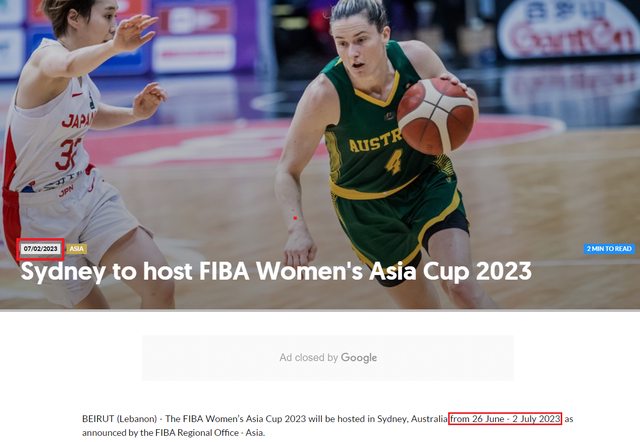Select the highlighted 26 June - 2 July 2023 text
This screenshot has height=442, width=640.
505,419
